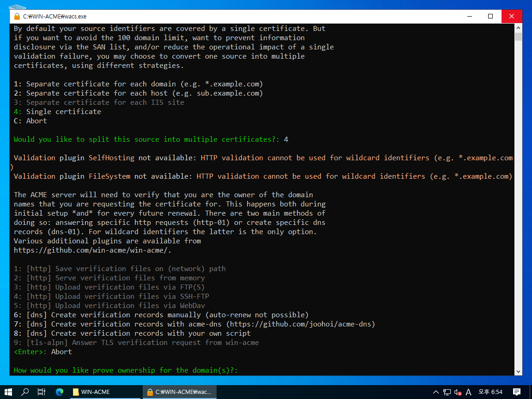Click the option 4 Single certificate line
The image size is (532, 399).
coord(57,111)
